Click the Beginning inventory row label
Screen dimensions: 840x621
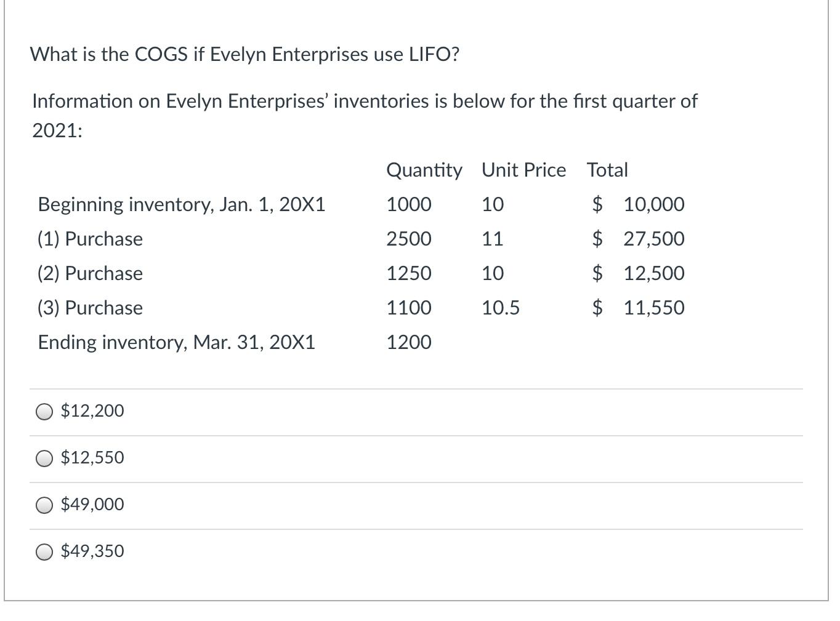(x=181, y=204)
